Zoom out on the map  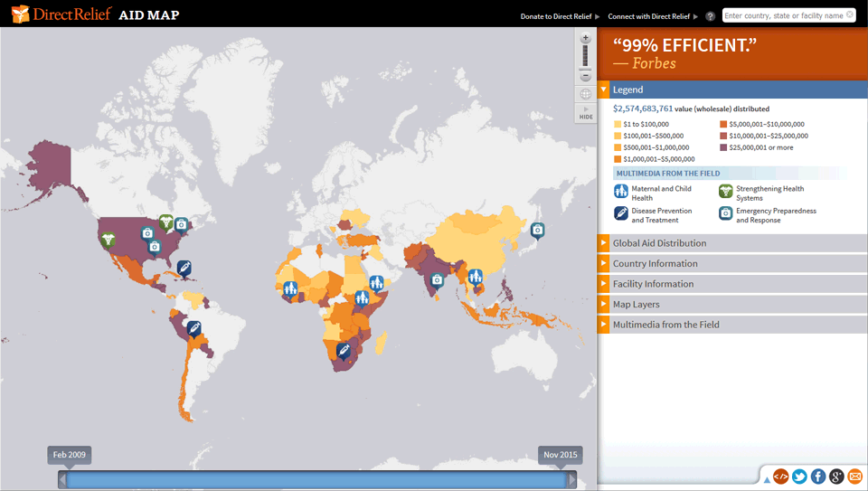tap(585, 76)
